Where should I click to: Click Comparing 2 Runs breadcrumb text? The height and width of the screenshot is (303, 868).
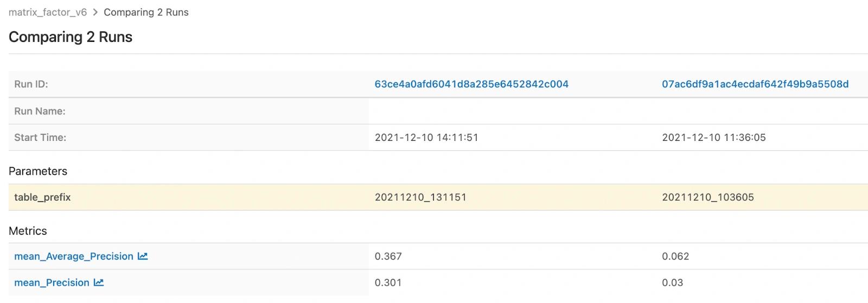[x=146, y=12]
